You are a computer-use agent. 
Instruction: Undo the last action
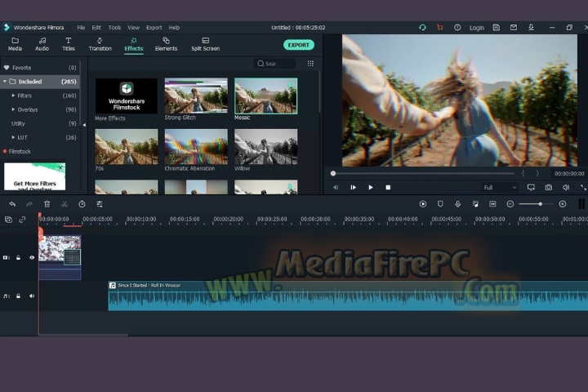coord(12,204)
